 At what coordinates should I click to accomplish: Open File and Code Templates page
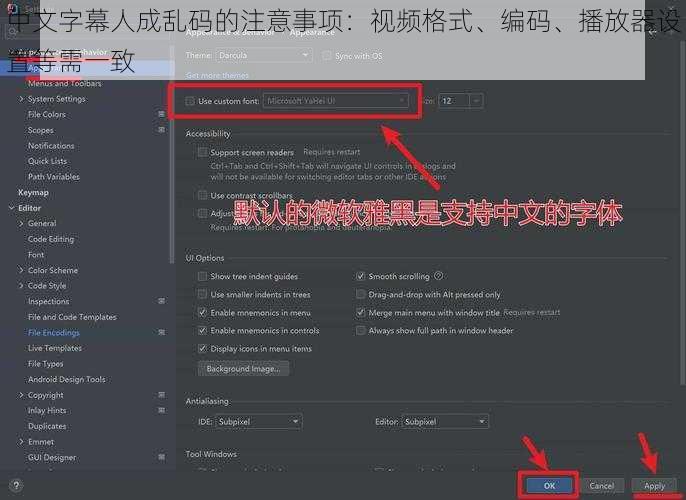[x=72, y=317]
